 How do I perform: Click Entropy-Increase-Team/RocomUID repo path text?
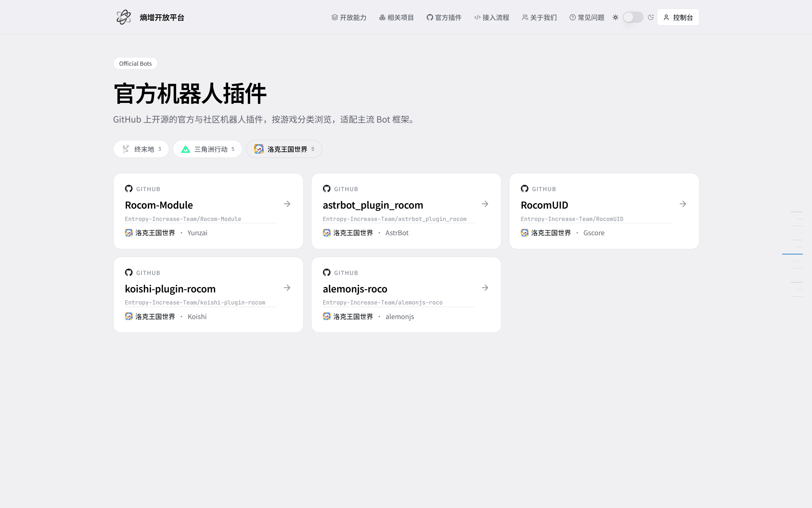click(x=572, y=219)
